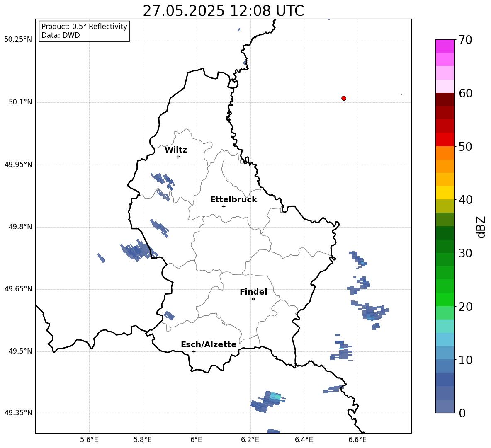The height and width of the screenshot is (448, 491).
Task: Click the 60 colorbar tick label
Action: click(x=465, y=93)
